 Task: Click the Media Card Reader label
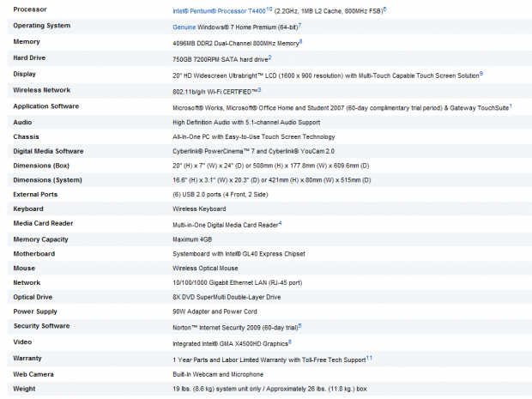tap(43, 223)
